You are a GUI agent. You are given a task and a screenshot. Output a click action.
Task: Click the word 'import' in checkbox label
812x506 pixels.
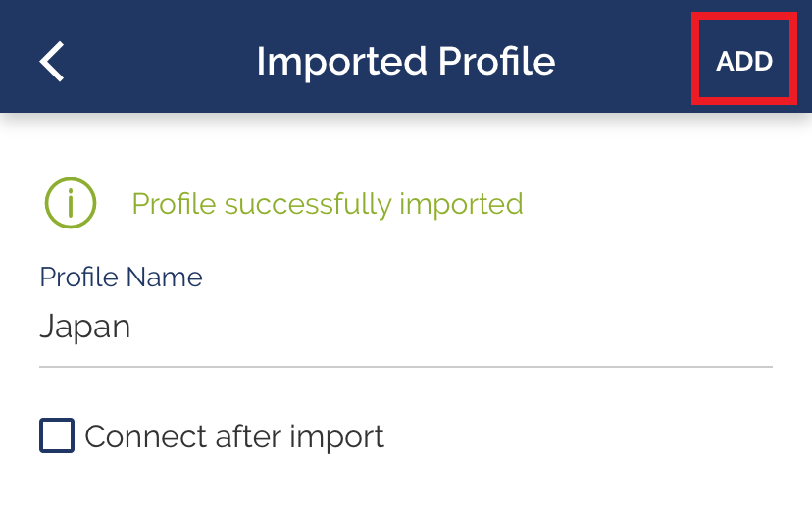[336, 437]
